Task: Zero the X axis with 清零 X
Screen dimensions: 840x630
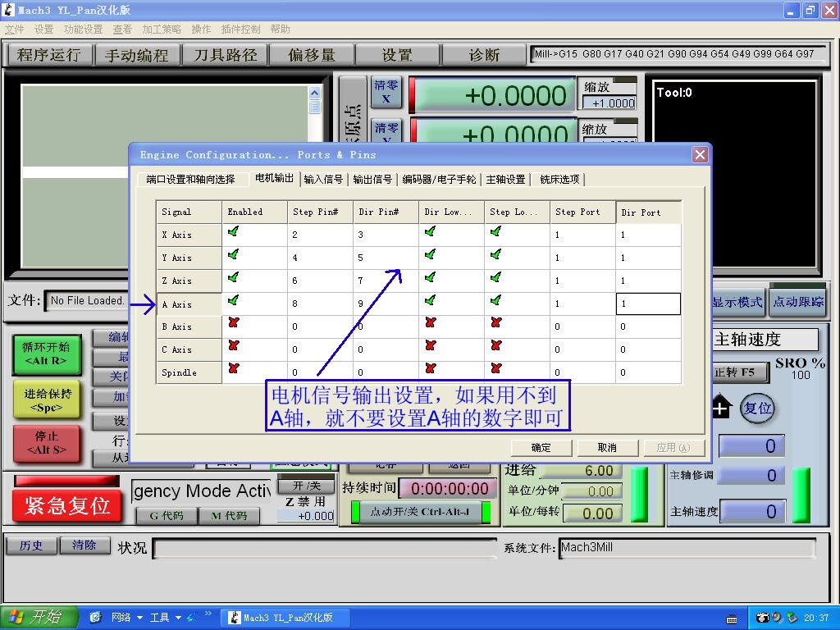Action: 386,92
